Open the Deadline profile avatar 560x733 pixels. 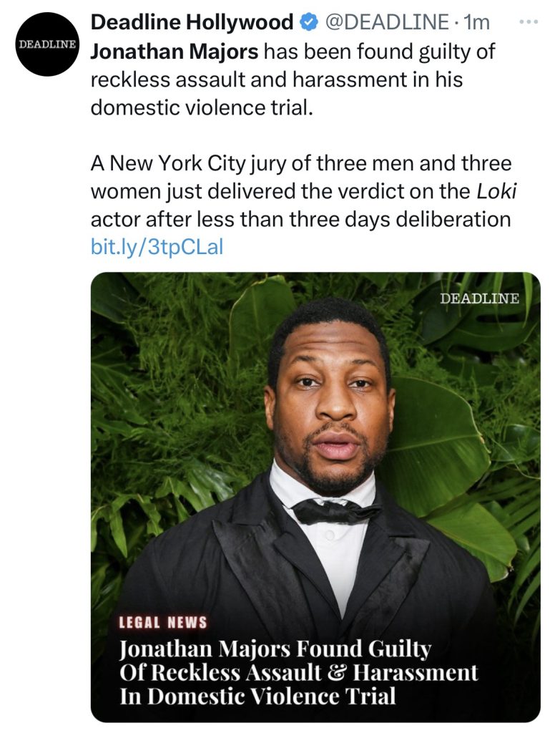(46, 45)
